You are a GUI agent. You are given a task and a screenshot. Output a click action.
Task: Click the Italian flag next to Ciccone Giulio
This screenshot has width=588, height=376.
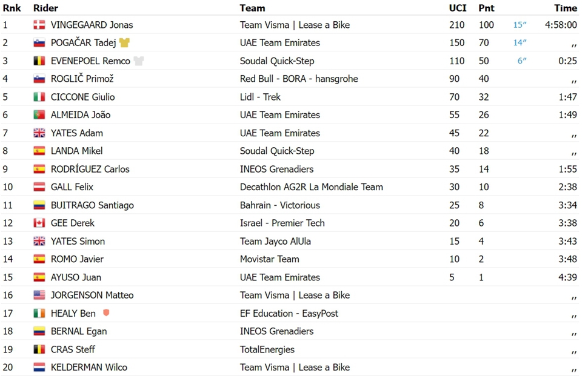pyautogui.click(x=39, y=97)
